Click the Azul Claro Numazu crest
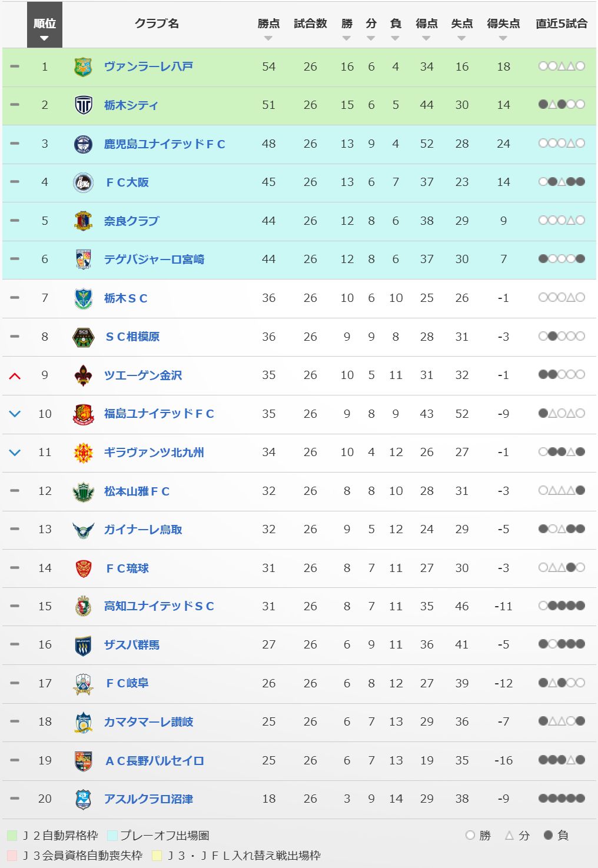Screen dimensions: 598x868 point(83,799)
